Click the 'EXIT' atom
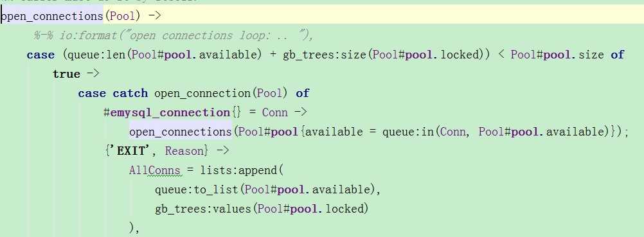 [133, 151]
